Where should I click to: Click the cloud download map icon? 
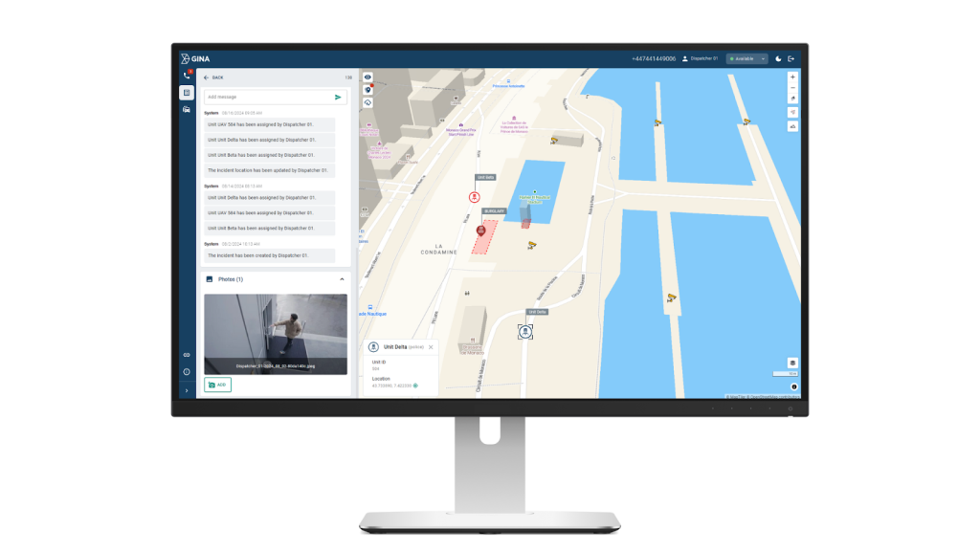coord(368,102)
